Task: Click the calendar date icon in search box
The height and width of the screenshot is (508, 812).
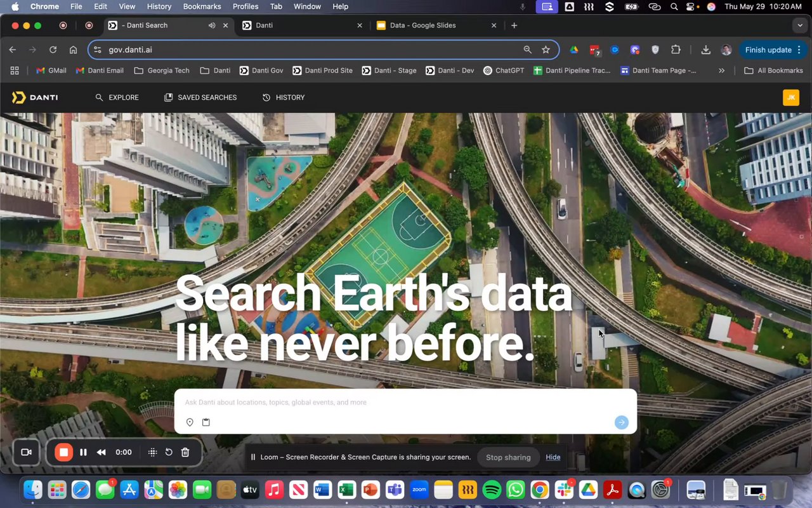Action: 206,422
